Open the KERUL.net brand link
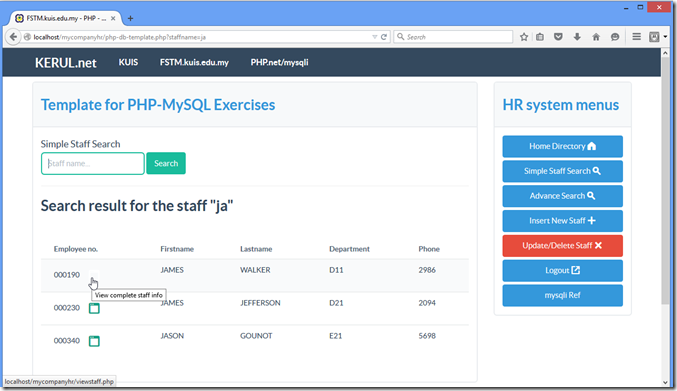The width and height of the screenshot is (677, 391). pyautogui.click(x=66, y=63)
